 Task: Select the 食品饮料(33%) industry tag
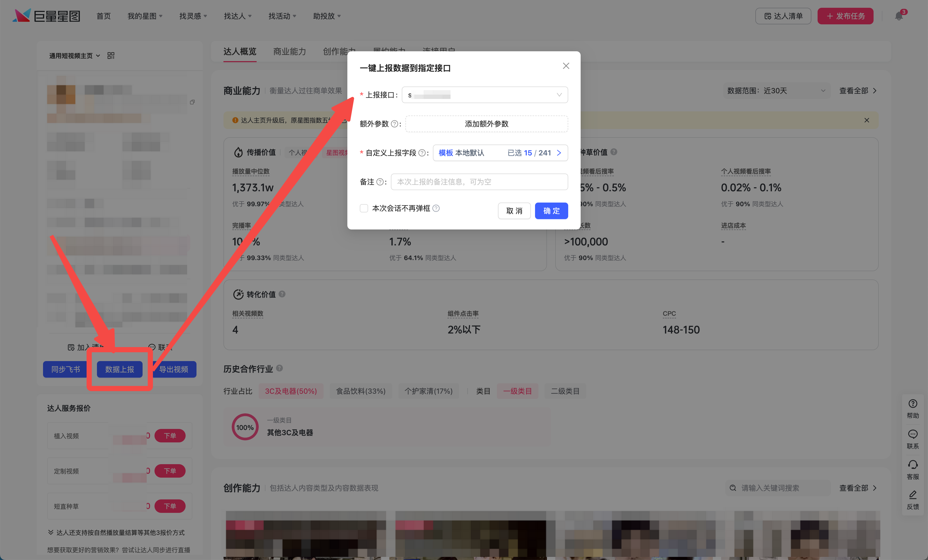pyautogui.click(x=360, y=391)
